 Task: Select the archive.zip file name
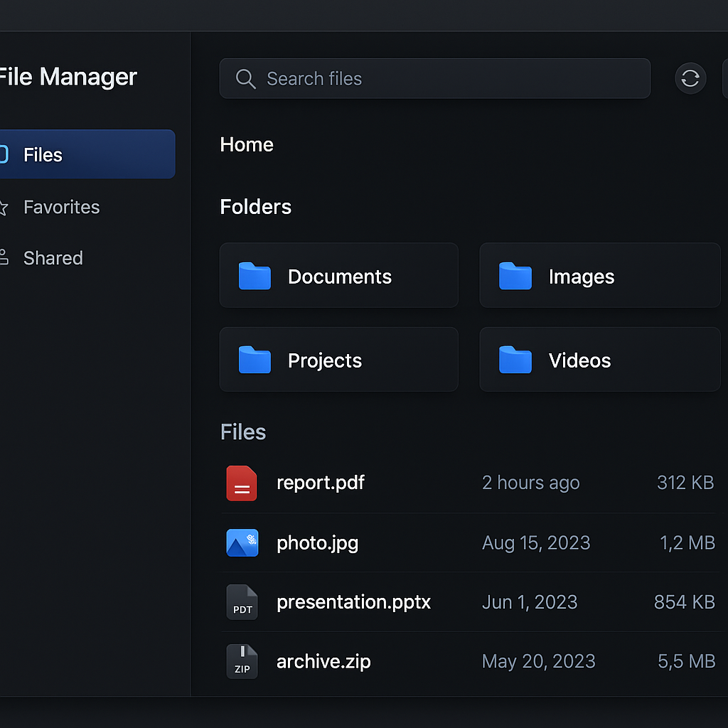(323, 661)
